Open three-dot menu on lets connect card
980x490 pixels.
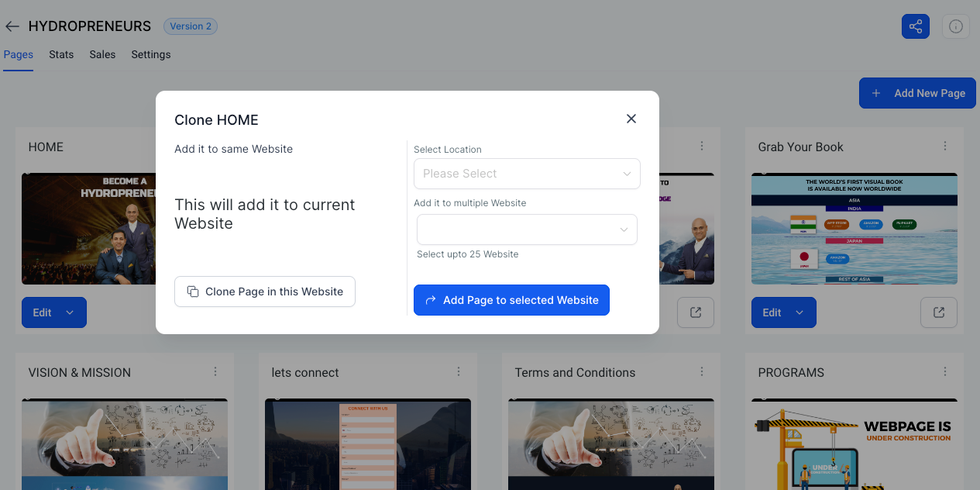pyautogui.click(x=459, y=372)
